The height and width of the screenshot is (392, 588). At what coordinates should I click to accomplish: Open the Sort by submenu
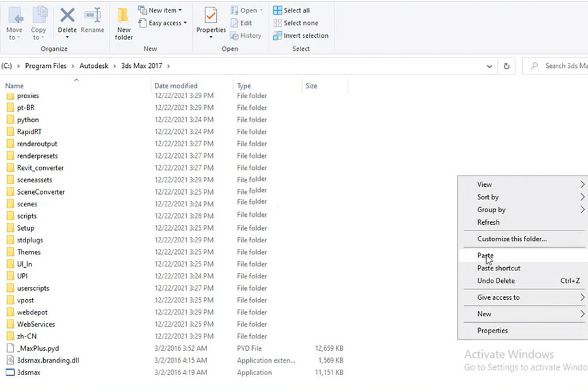[x=523, y=197]
